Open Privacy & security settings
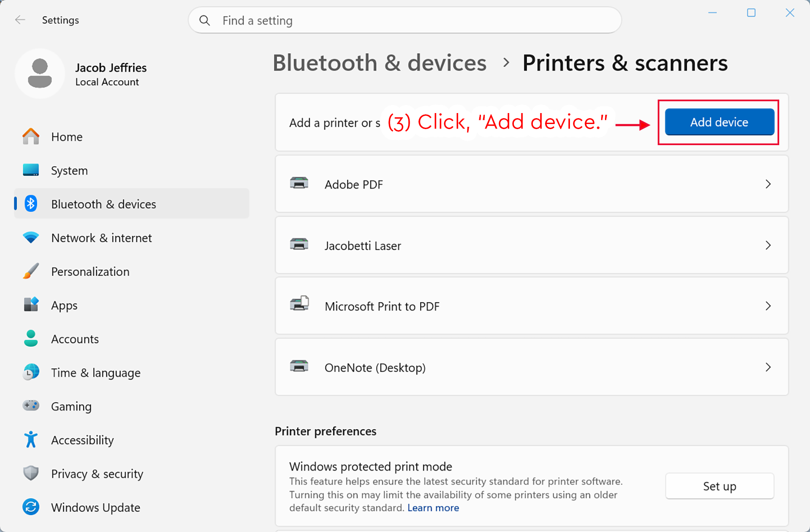 coord(132,474)
